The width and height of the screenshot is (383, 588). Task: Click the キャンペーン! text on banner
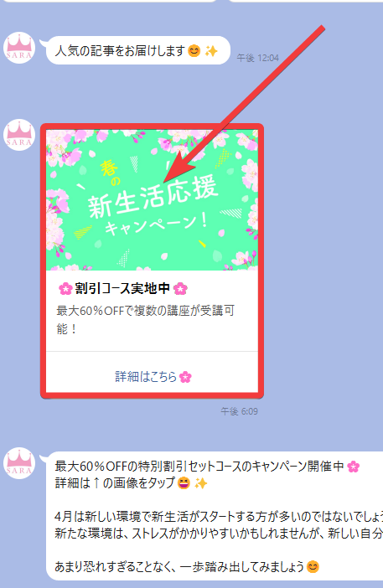point(156,224)
